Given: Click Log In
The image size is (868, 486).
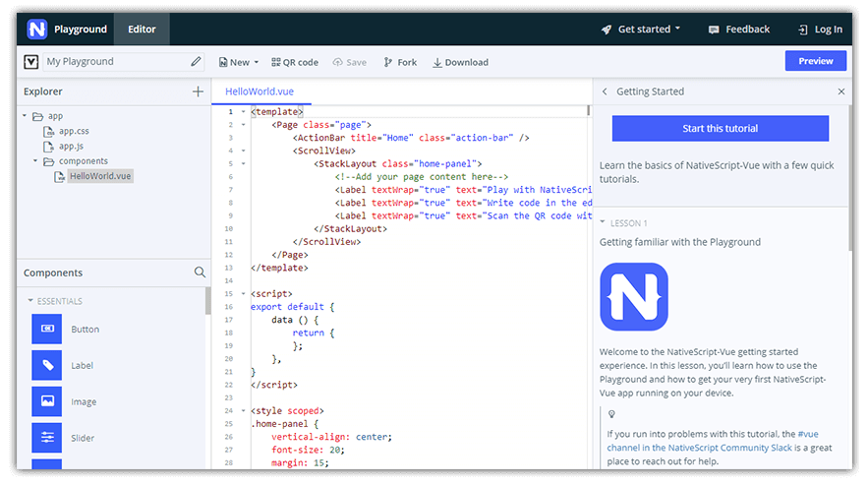Looking at the screenshot, I should pyautogui.click(x=821, y=30).
